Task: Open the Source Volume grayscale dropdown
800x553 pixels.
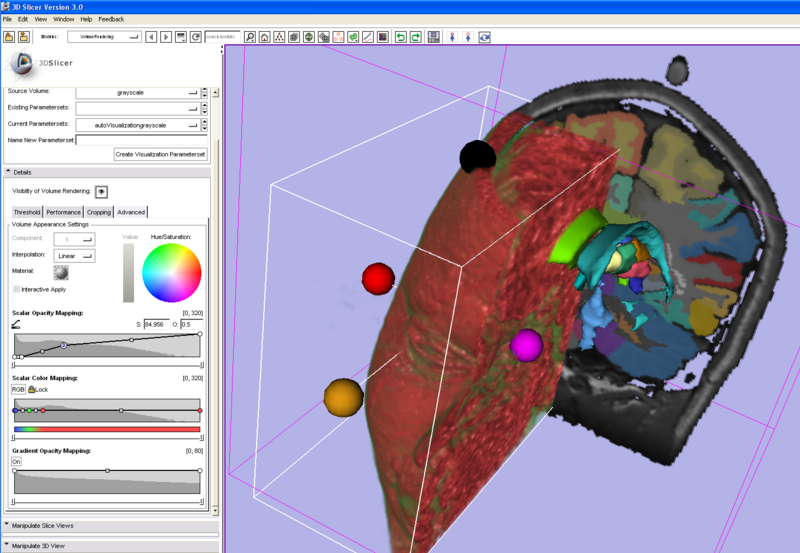Action: [x=137, y=92]
